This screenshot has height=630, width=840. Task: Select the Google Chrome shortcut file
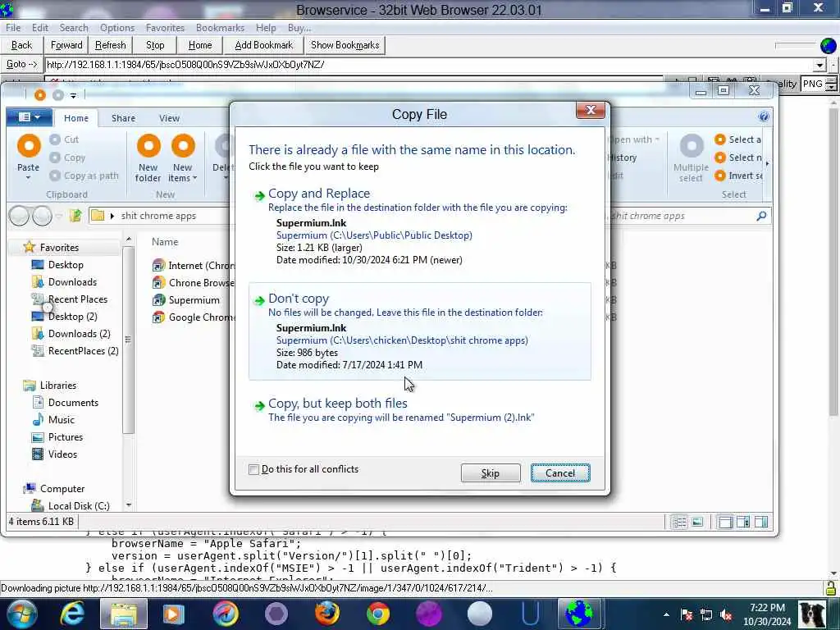(x=193, y=317)
